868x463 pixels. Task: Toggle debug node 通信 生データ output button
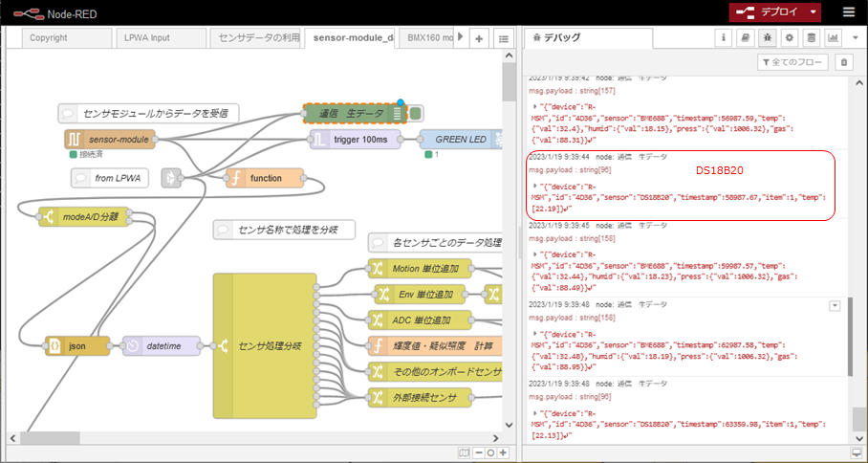(x=416, y=114)
